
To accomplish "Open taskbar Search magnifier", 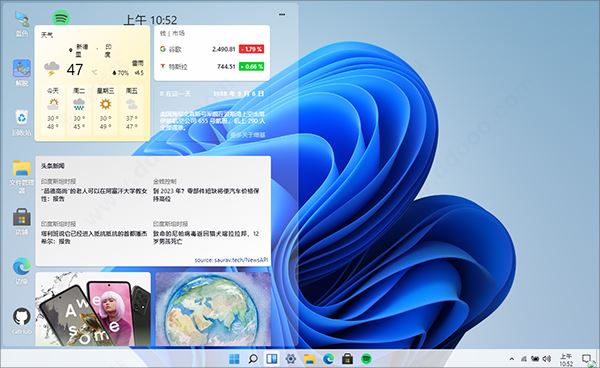I will pyautogui.click(x=253, y=359).
